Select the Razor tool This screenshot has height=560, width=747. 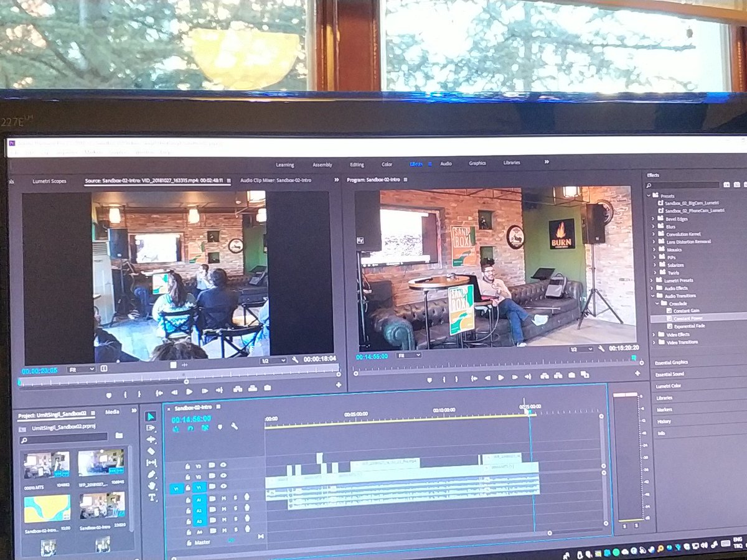[x=151, y=451]
